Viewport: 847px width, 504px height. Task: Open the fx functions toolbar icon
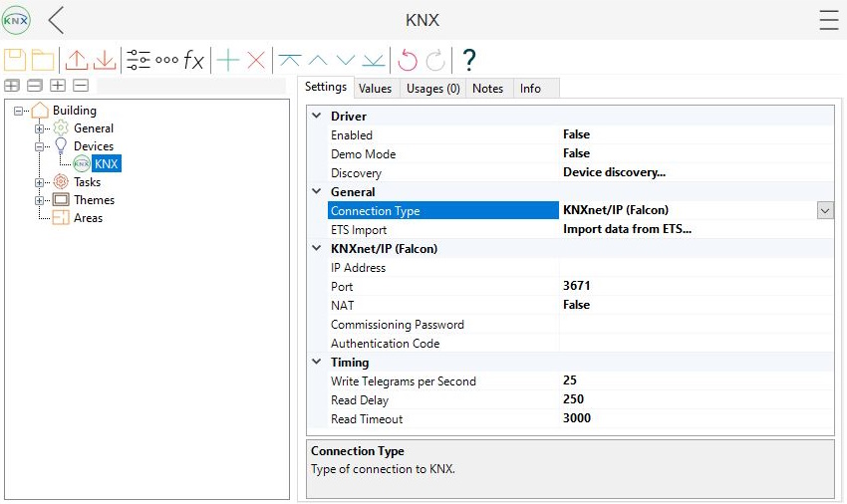[x=194, y=60]
